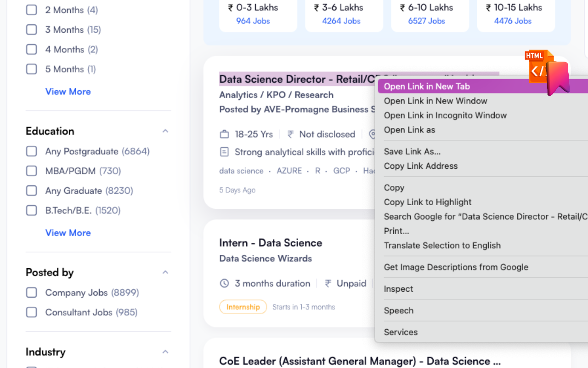The image size is (588, 368).
Task: Click View More under Education
Action: pyautogui.click(x=68, y=233)
